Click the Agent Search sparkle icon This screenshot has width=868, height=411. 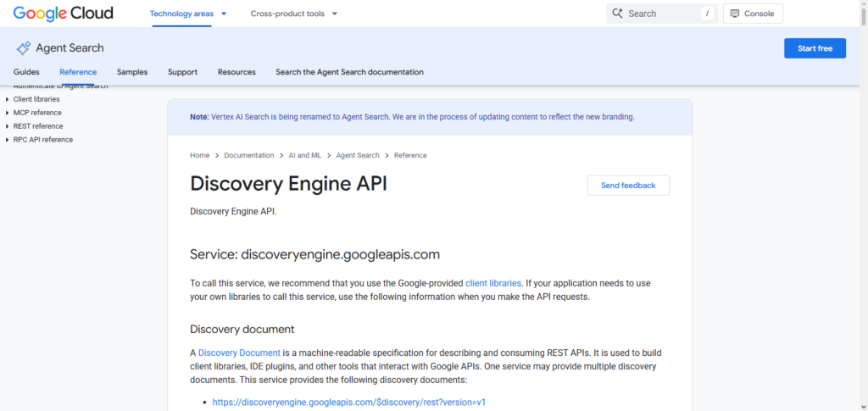pos(23,48)
